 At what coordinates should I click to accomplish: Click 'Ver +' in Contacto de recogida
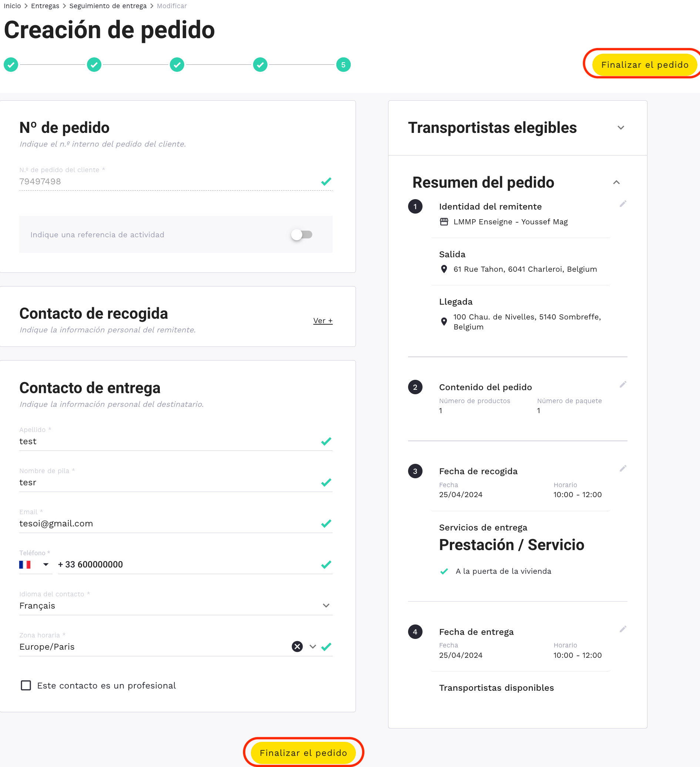(323, 321)
